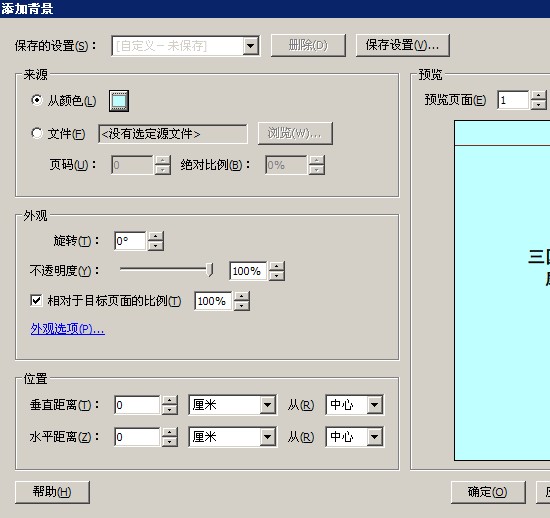Open horizontal distance 从 中心 dropdown
This screenshot has width=550, height=518.
(375, 437)
